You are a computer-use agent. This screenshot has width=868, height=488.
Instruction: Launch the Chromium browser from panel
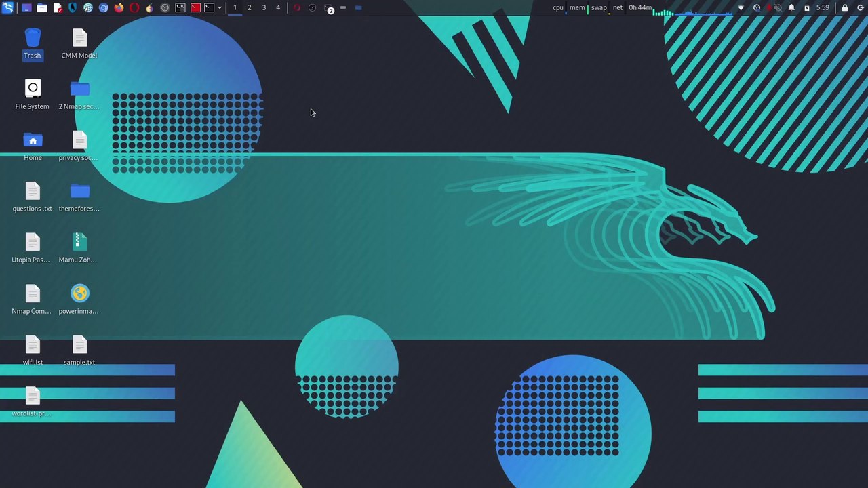pos(104,8)
